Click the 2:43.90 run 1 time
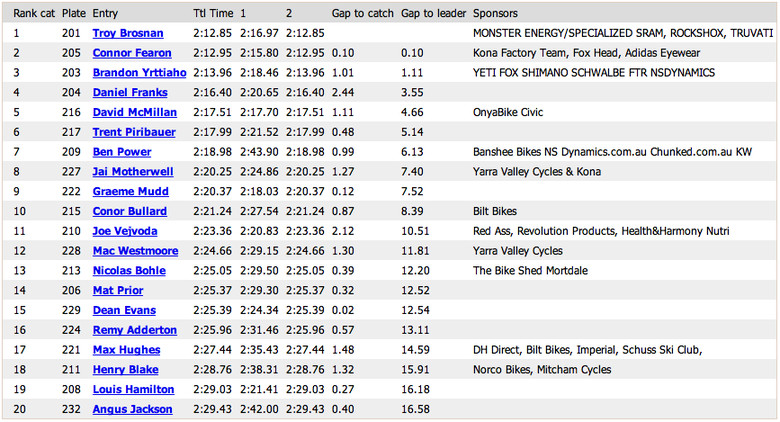The width and height of the screenshot is (780, 422). [x=259, y=152]
